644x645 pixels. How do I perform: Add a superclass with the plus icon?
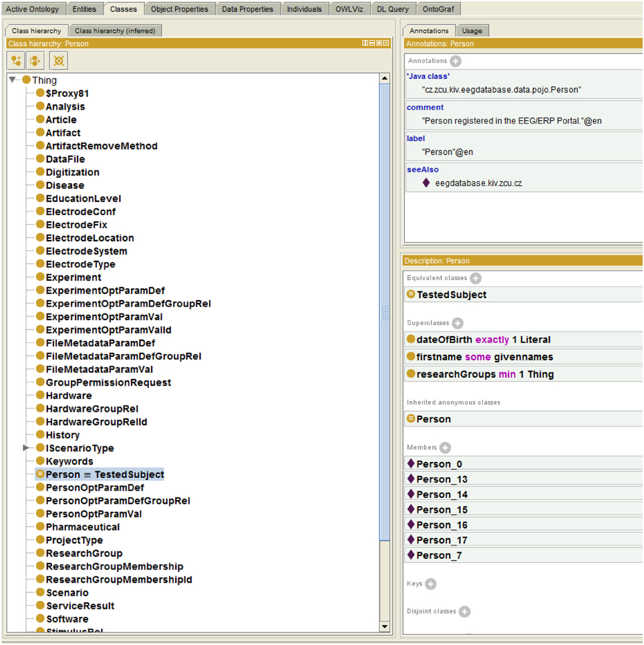click(x=458, y=324)
